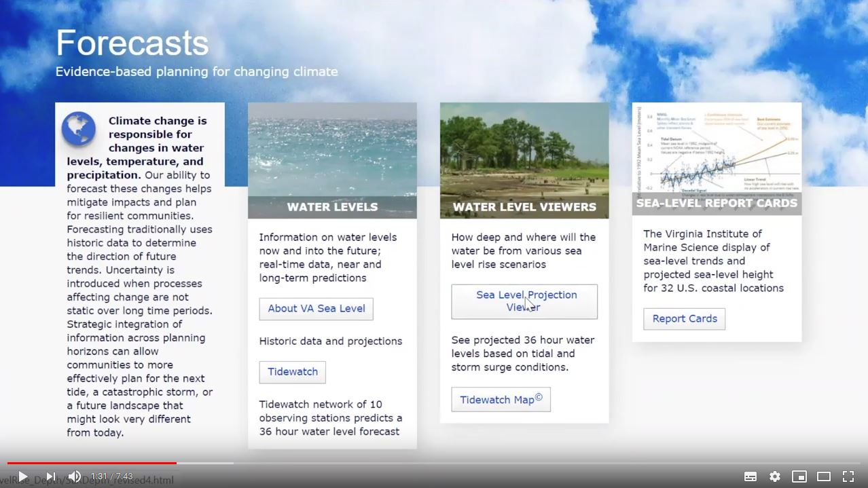Image resolution: width=868 pixels, height=488 pixels.
Task: Toggle subtitles/closed captions
Action: pyautogui.click(x=751, y=476)
